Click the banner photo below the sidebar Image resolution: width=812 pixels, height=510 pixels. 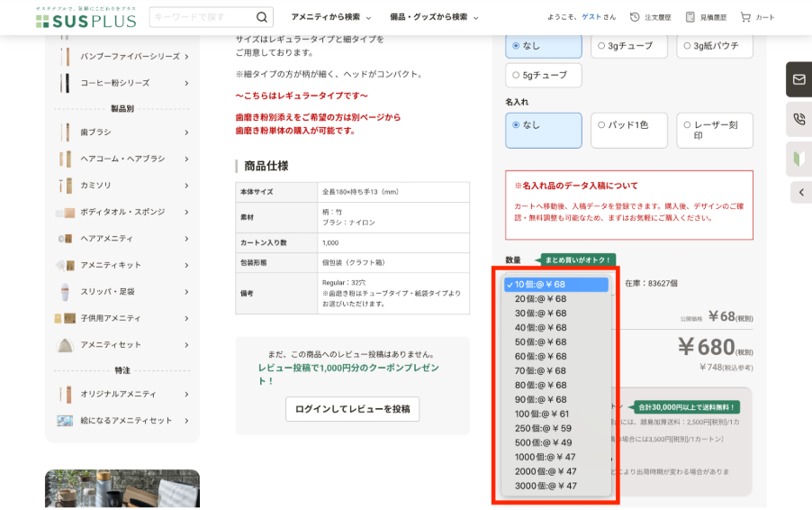pyautogui.click(x=122, y=488)
